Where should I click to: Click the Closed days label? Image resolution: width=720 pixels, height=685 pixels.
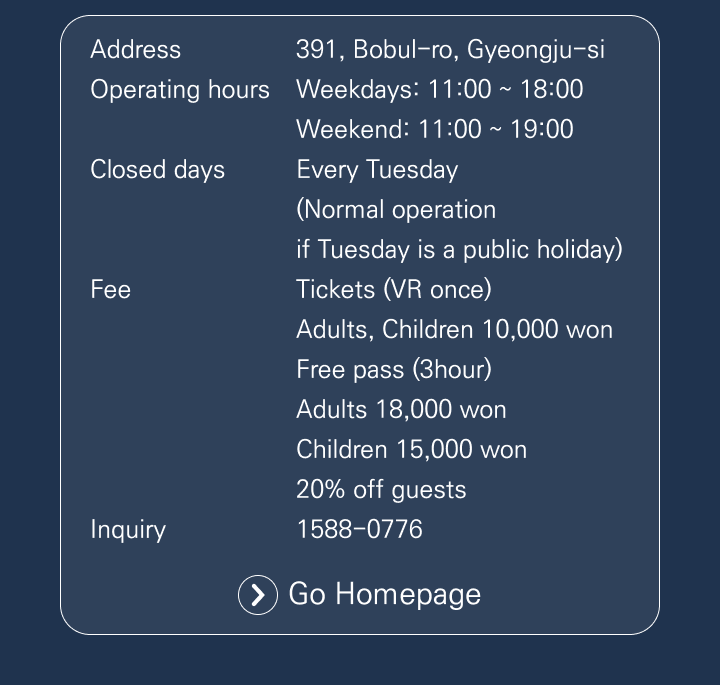[x=157, y=170]
